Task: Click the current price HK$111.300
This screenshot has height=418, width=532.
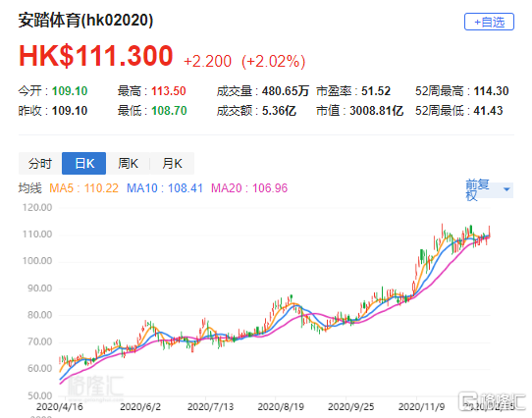Action: click(96, 56)
